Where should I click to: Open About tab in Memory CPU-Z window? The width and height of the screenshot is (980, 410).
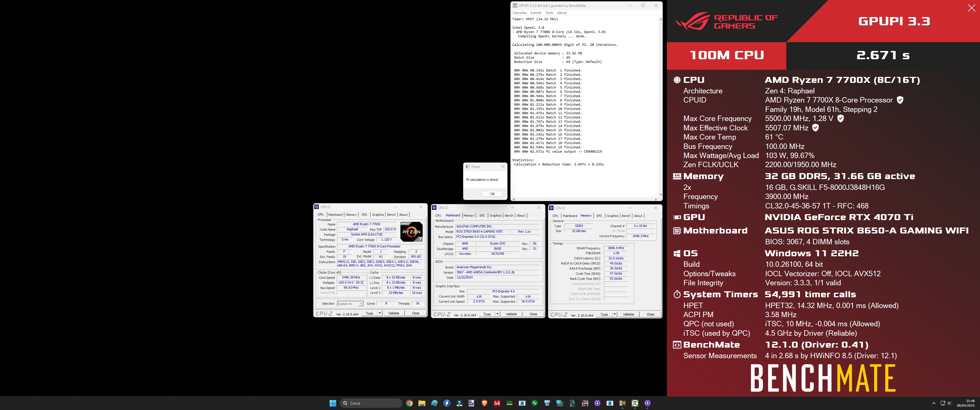[638, 216]
